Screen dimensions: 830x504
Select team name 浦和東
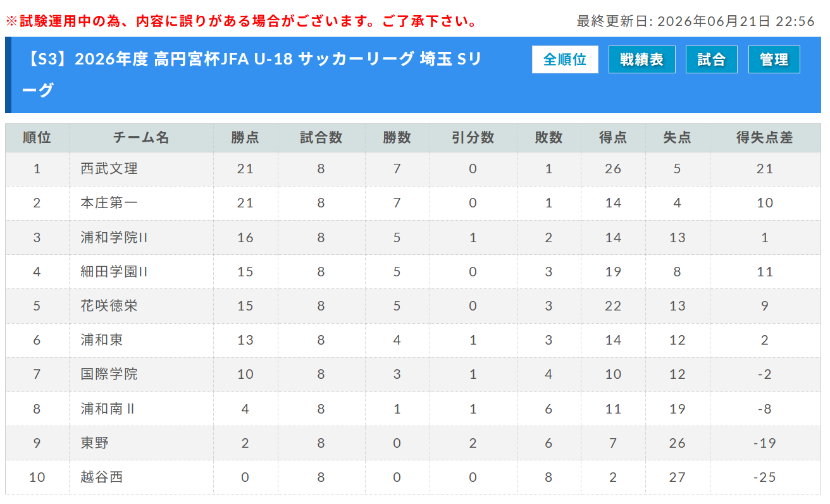102,340
